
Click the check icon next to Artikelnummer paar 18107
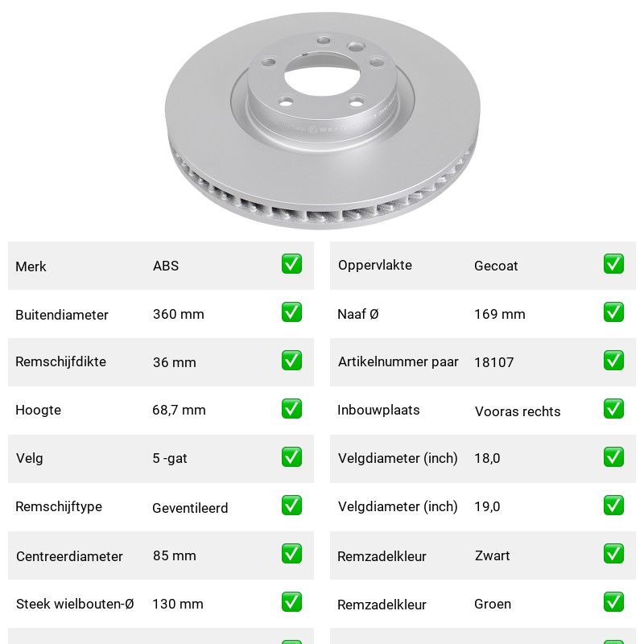[x=613, y=360]
